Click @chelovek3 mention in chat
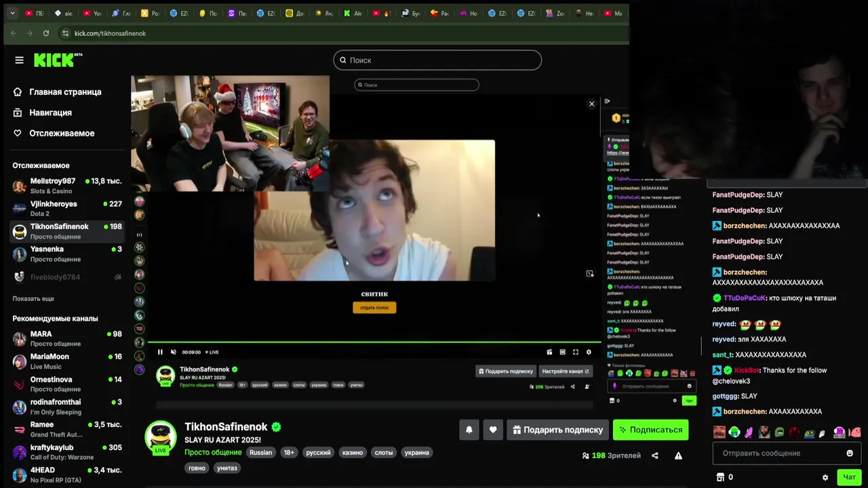The image size is (868, 488). tap(731, 381)
